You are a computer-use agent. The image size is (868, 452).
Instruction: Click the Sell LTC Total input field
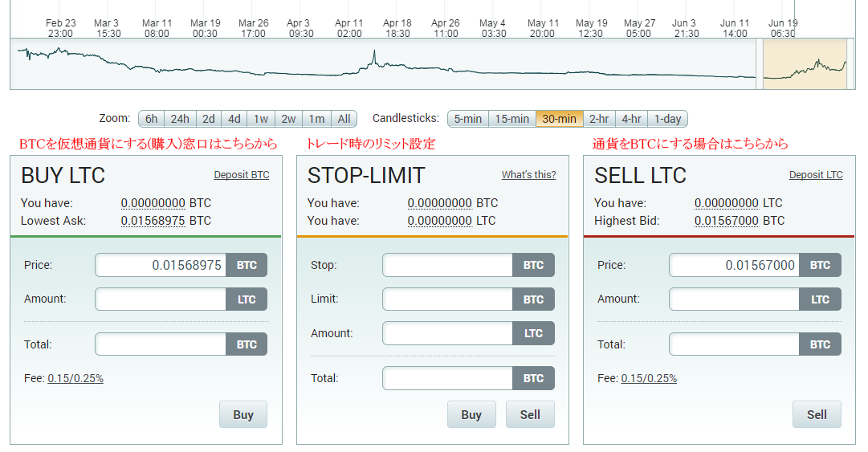pos(734,344)
